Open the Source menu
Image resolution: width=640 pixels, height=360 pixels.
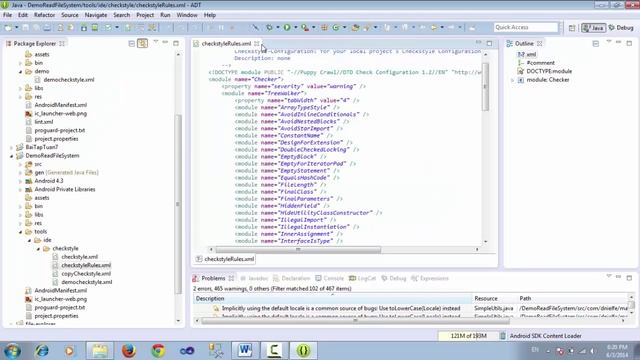pyautogui.click(x=70, y=15)
